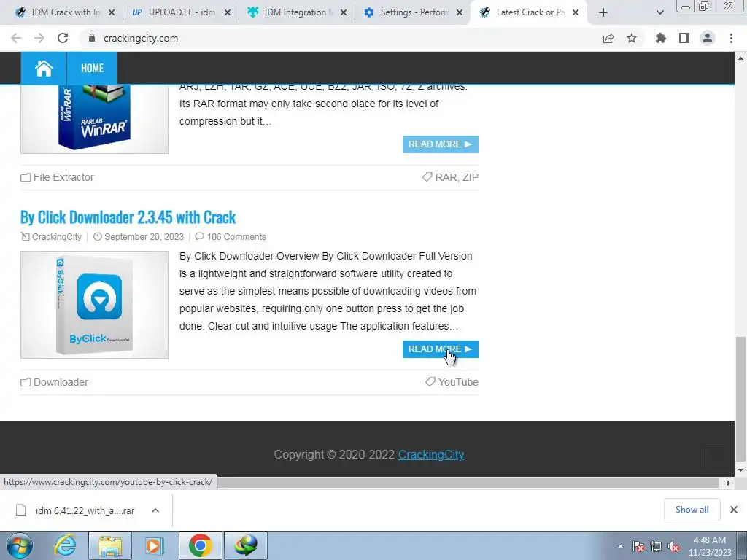
Task: Open the Extensions puzzle icon
Action: (660, 38)
